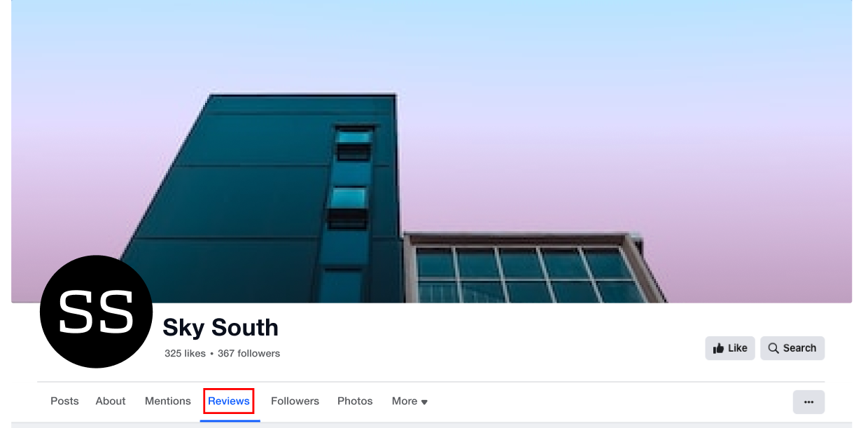The height and width of the screenshot is (428, 868).
Task: Select the highlighted Reviews tab
Action: 229,401
